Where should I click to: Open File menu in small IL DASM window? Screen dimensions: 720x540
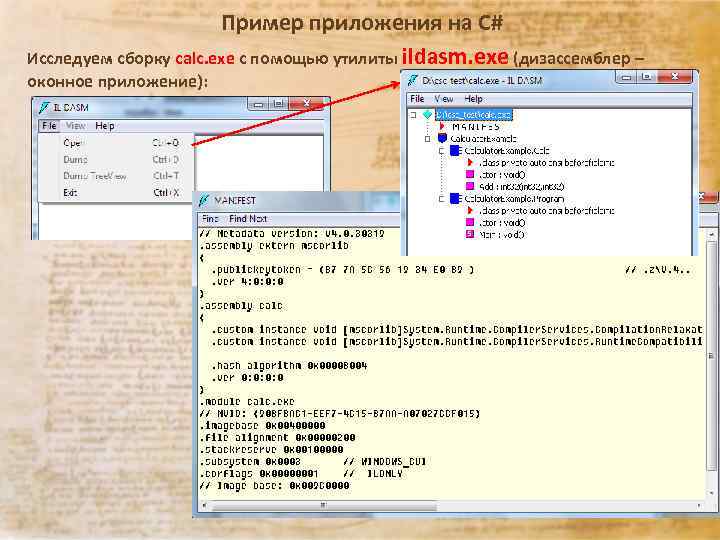(49, 125)
